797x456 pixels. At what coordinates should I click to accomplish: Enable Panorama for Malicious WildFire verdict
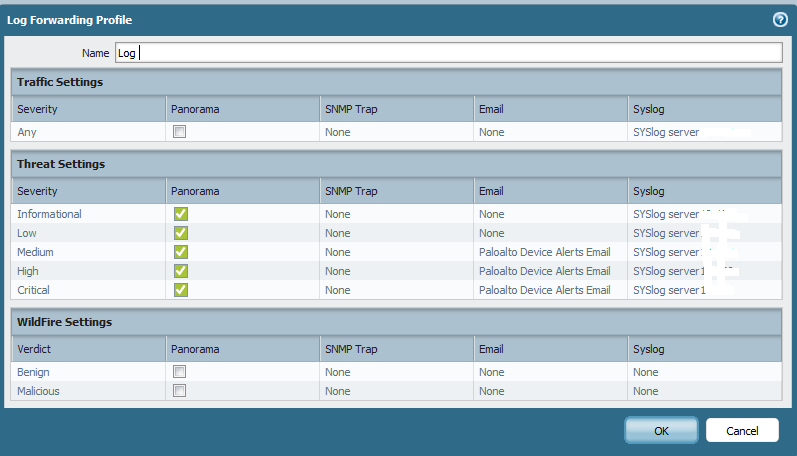[179, 390]
